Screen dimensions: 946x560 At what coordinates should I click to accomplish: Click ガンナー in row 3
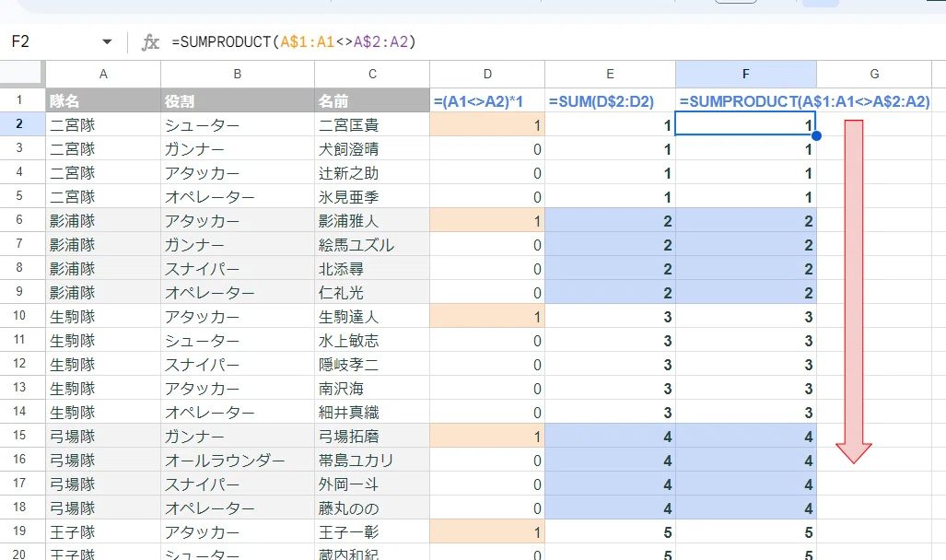237,149
